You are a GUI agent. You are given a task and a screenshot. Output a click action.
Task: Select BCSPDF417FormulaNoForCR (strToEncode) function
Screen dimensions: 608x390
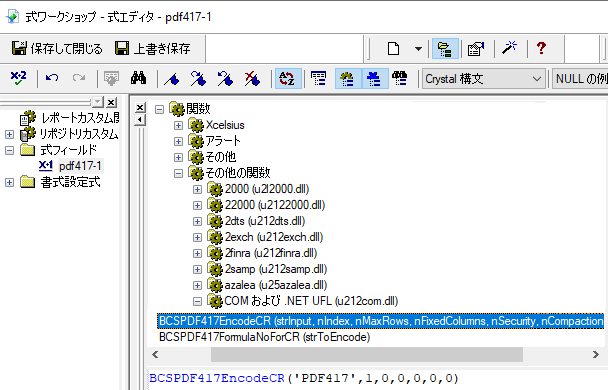(x=264, y=337)
